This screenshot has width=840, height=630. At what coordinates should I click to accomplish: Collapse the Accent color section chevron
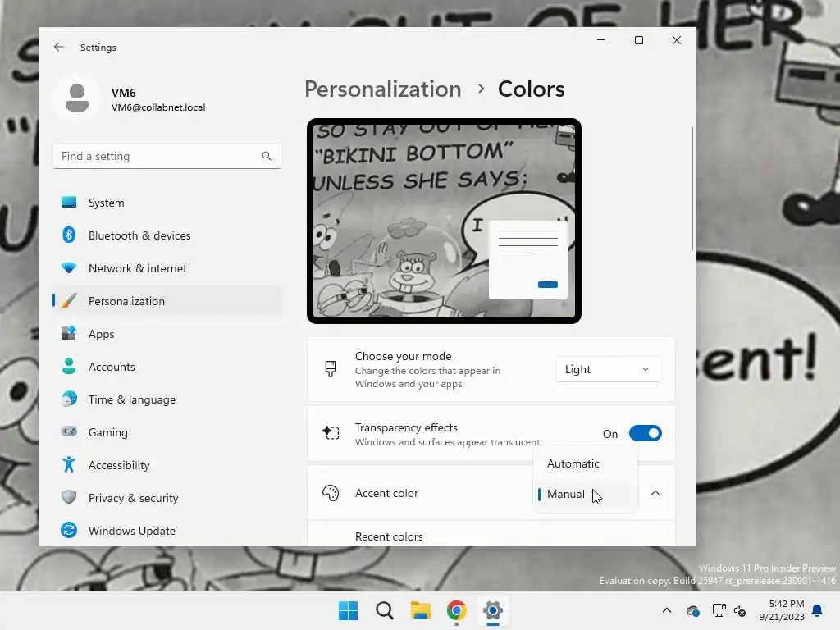[655, 493]
